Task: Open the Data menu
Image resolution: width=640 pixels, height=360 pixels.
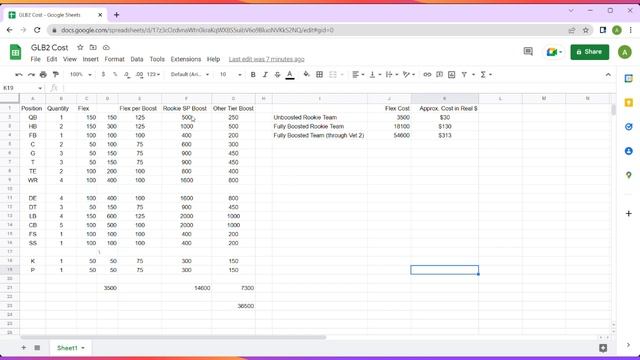Action: [x=137, y=59]
